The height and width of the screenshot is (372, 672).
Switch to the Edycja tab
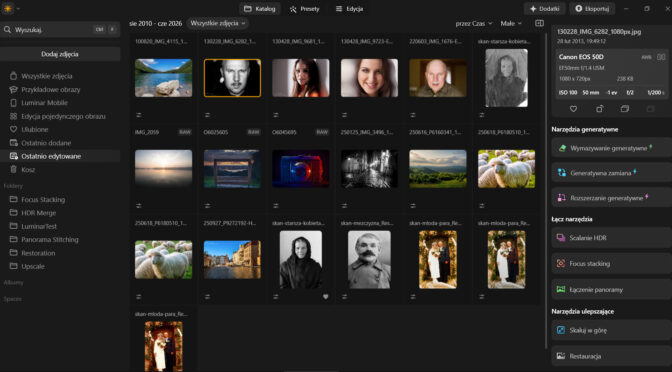(x=349, y=9)
